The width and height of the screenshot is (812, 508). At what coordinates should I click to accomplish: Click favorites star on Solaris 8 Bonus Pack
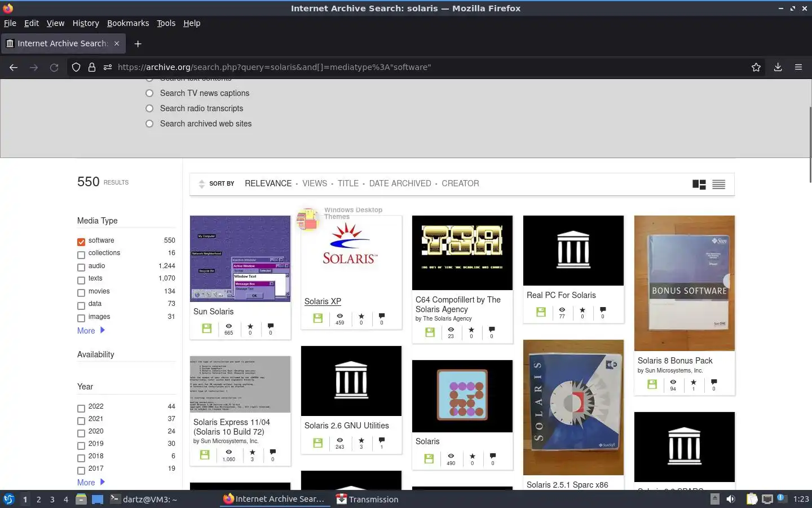(694, 382)
